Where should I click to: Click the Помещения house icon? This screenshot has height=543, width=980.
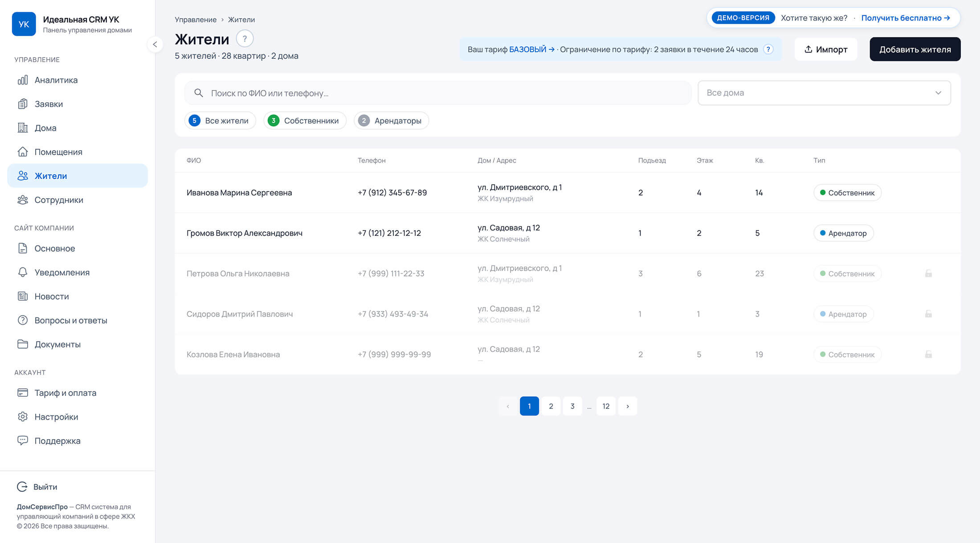tap(23, 152)
